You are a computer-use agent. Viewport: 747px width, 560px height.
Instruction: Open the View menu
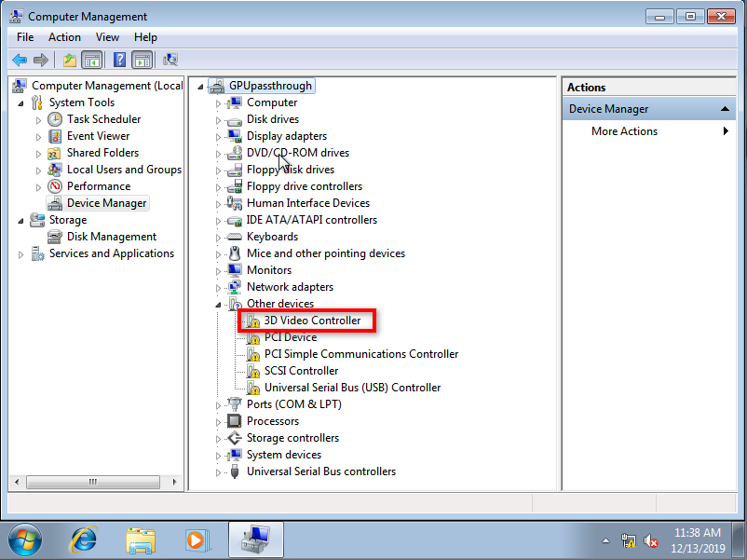click(107, 37)
